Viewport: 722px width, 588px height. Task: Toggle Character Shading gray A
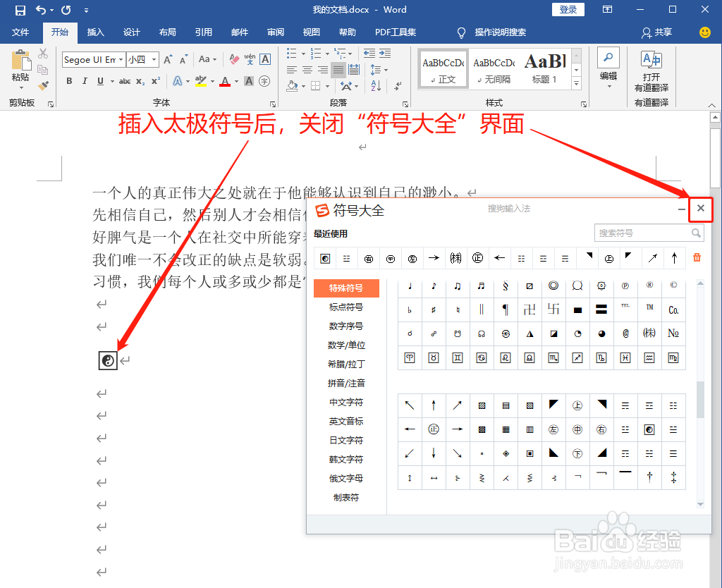249,82
